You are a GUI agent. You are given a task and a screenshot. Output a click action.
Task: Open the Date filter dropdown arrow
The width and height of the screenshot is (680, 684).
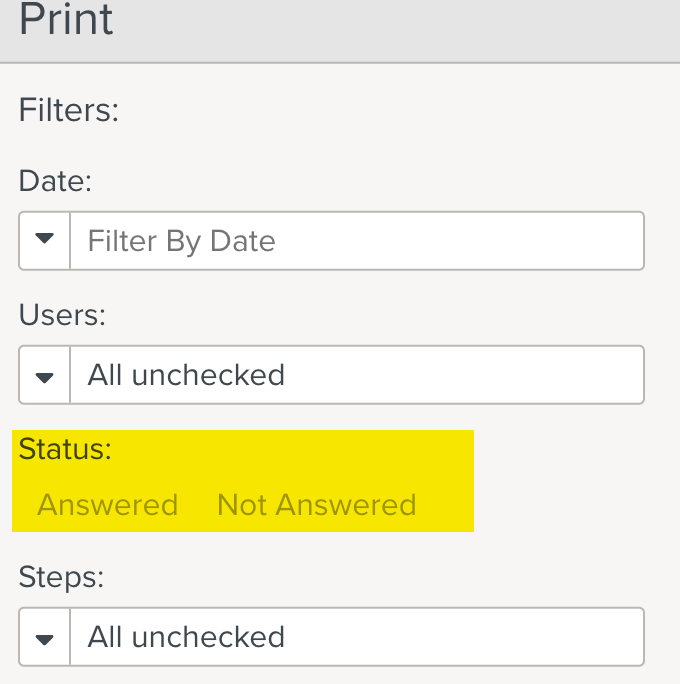click(x=44, y=240)
